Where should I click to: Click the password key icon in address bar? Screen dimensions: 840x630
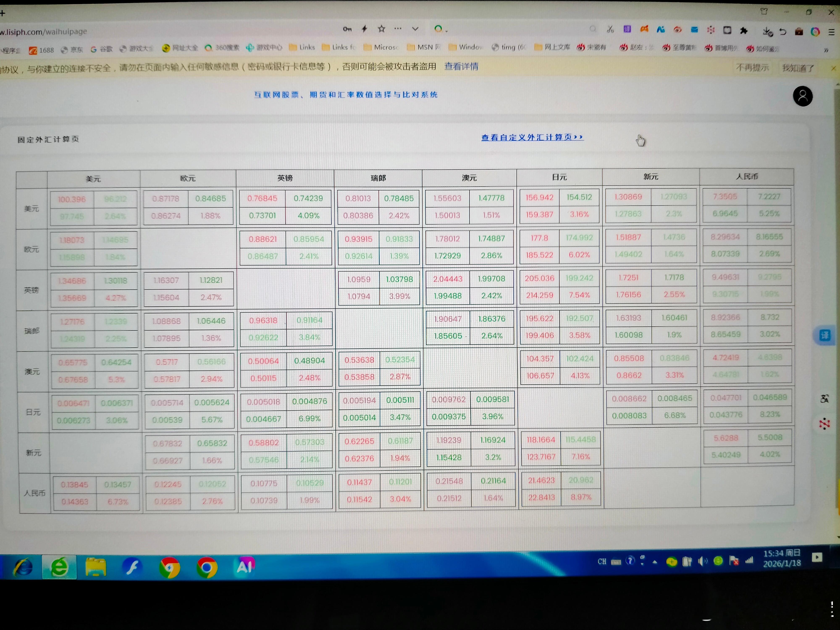347,29
